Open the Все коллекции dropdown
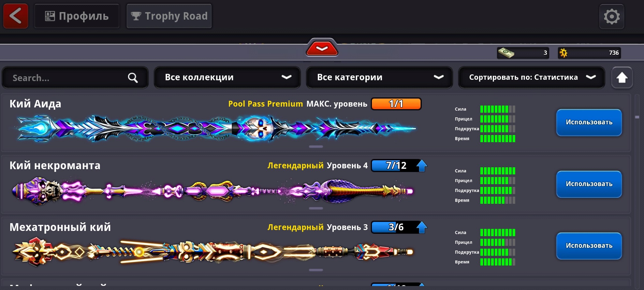Viewport: 644px width, 290px height. (227, 77)
